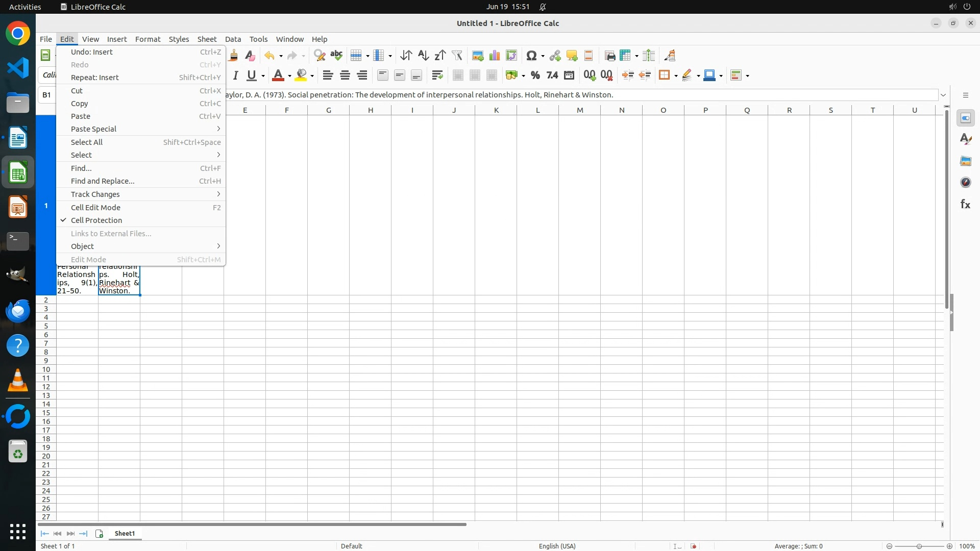980x551 pixels.
Task: Toggle the Cell Protection menu item
Action: coord(96,220)
